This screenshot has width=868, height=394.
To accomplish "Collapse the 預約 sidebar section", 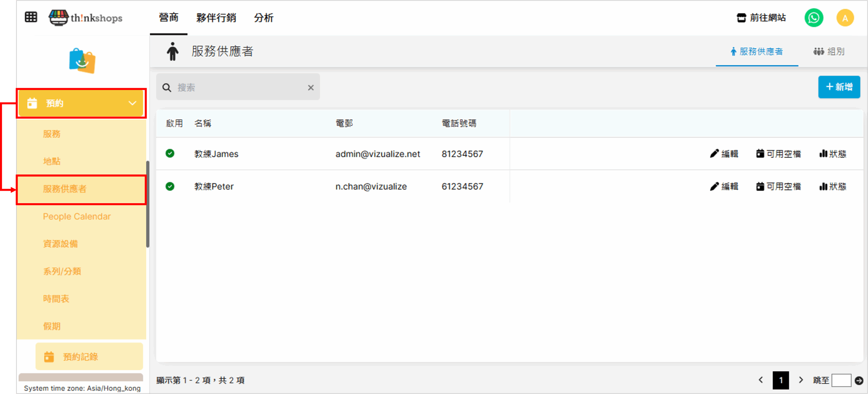I will pos(132,103).
